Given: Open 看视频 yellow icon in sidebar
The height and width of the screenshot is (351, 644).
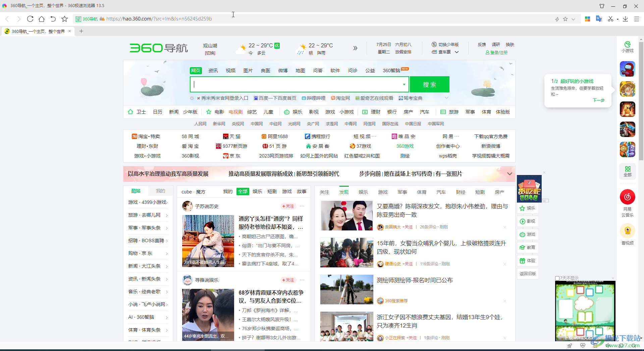Looking at the screenshot, I should click(628, 231).
